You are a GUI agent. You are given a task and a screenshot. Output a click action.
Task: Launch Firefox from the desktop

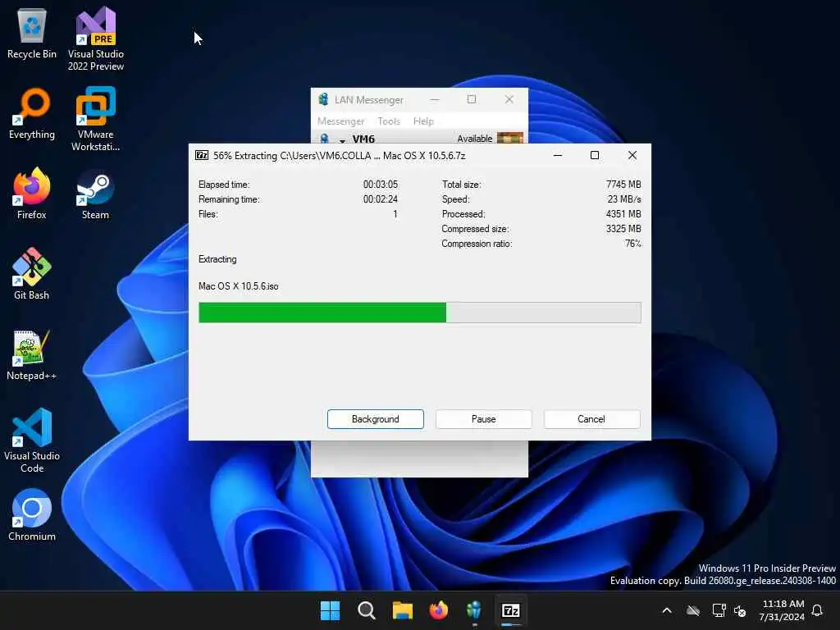tap(32, 194)
